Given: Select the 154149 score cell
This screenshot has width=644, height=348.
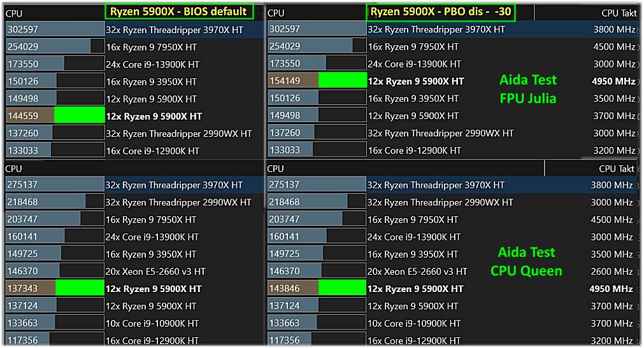Looking at the screenshot, I should (x=293, y=80).
